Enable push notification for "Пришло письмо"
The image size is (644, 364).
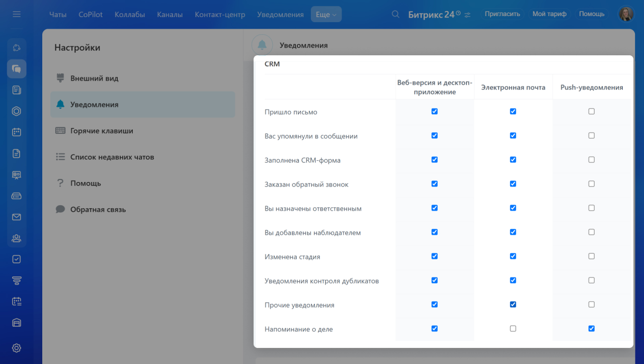pos(591,112)
